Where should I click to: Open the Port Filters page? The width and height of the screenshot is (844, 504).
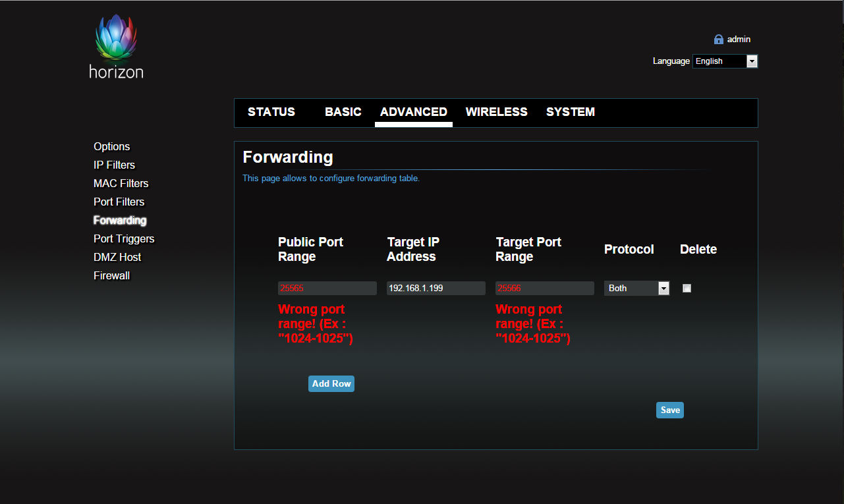click(119, 202)
